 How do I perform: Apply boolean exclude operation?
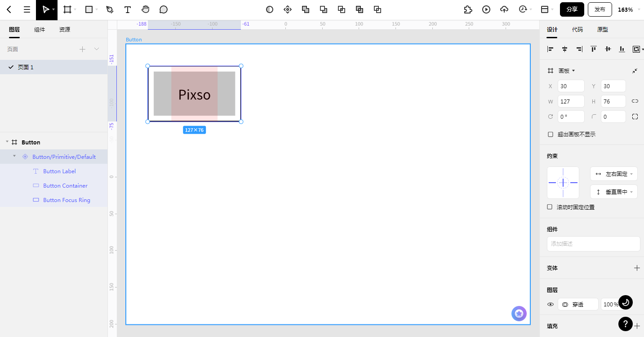pos(360,9)
